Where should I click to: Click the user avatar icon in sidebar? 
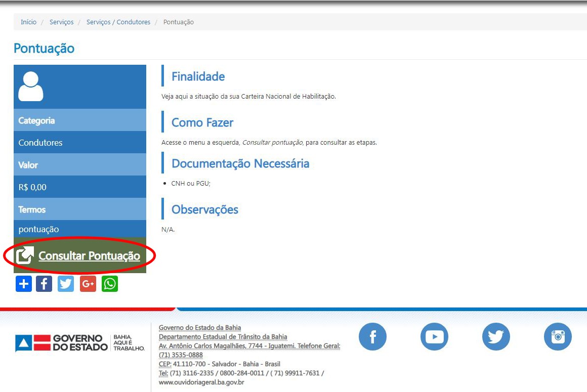pyautogui.click(x=31, y=86)
